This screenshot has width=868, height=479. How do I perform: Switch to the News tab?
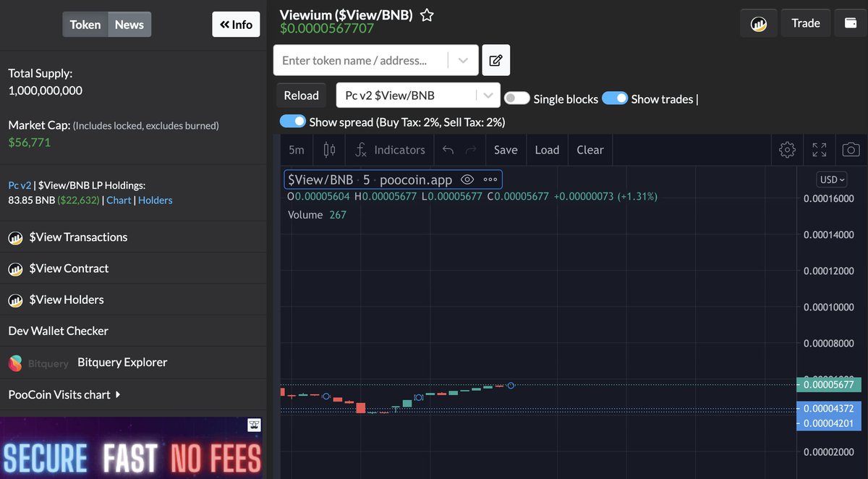129,25
